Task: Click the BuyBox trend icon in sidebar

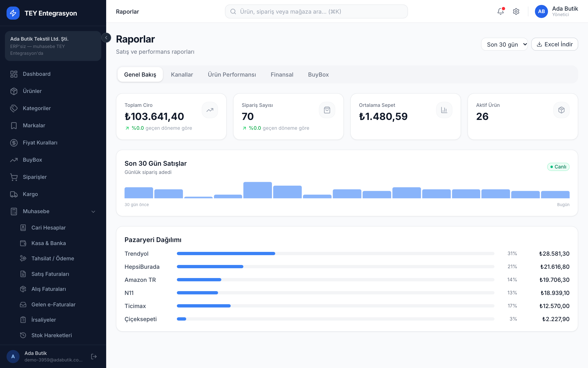Action: coord(14,160)
